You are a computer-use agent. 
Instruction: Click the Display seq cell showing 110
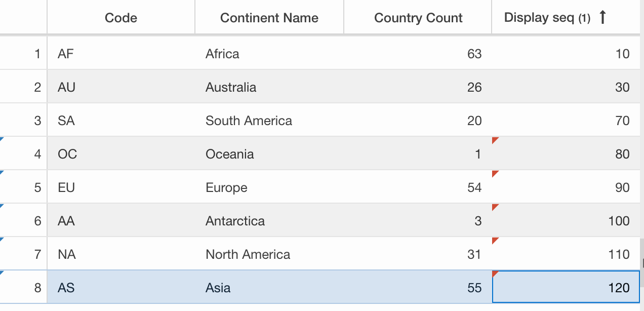point(566,254)
